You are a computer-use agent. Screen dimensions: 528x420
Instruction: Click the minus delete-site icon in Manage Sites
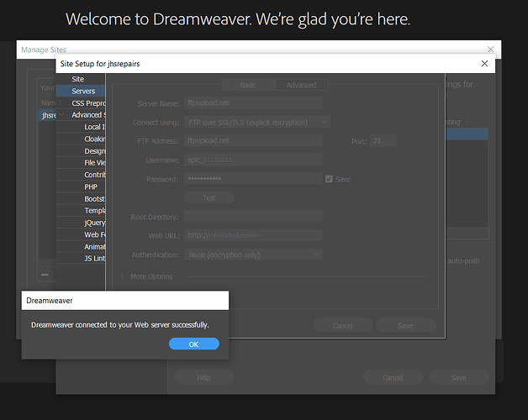click(45, 275)
